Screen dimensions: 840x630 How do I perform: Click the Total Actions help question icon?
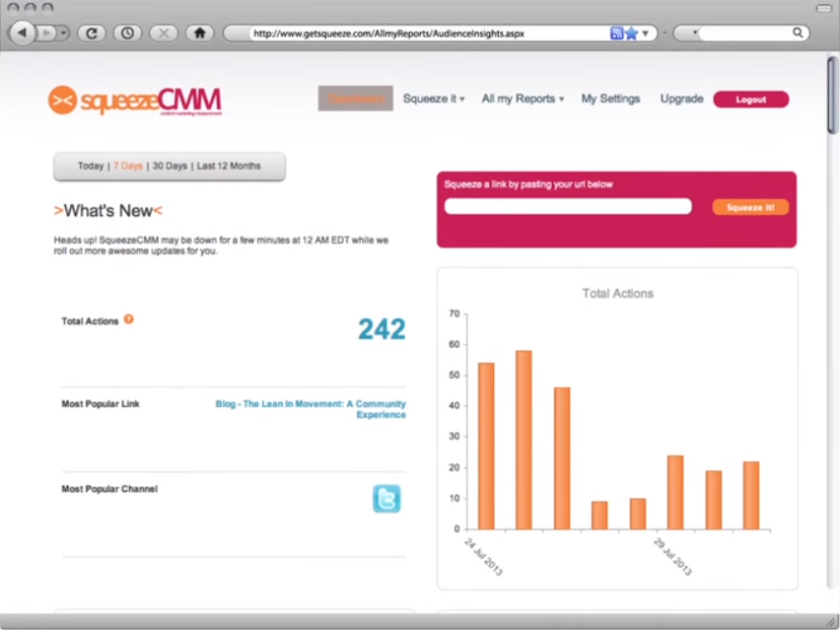(x=128, y=319)
